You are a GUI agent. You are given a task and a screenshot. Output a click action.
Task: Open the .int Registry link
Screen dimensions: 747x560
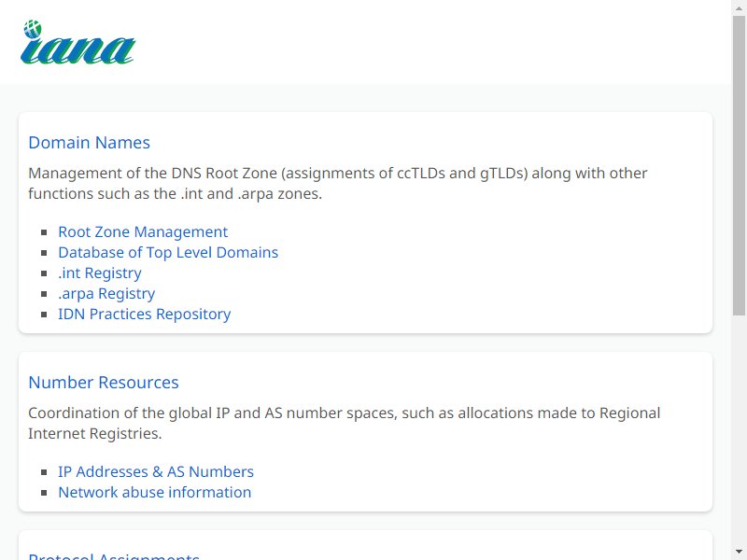tap(100, 273)
